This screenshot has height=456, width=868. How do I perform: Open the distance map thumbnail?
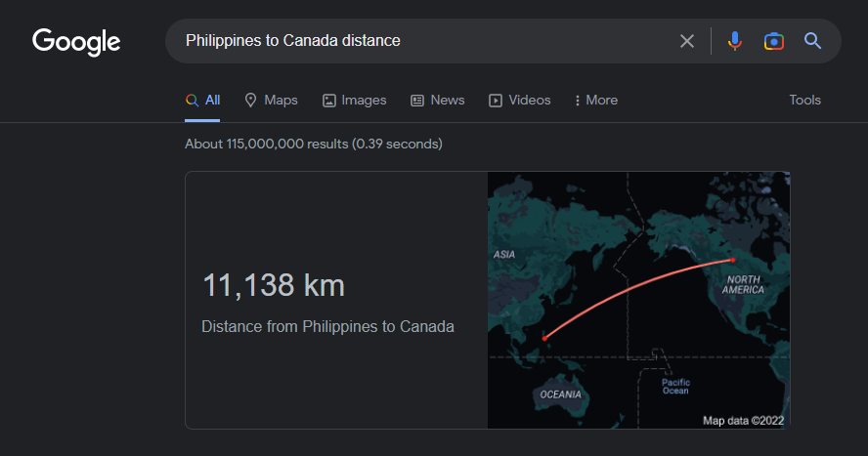click(x=639, y=300)
